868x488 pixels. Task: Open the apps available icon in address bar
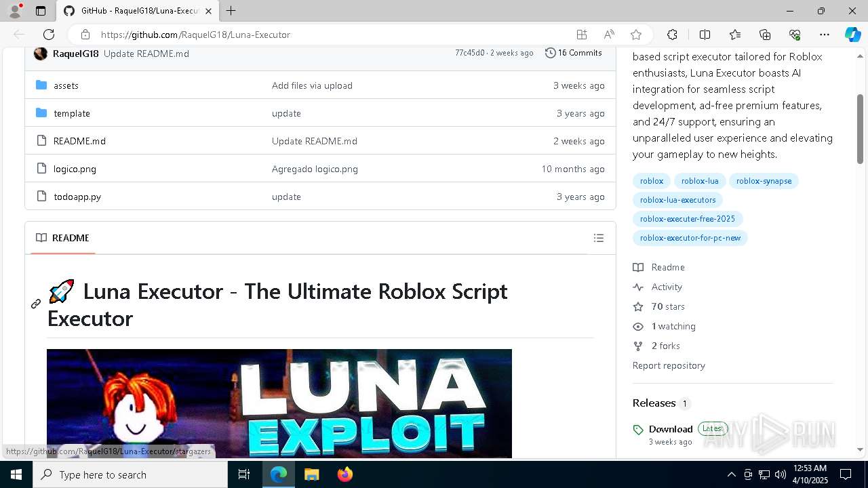pyautogui.click(x=581, y=35)
